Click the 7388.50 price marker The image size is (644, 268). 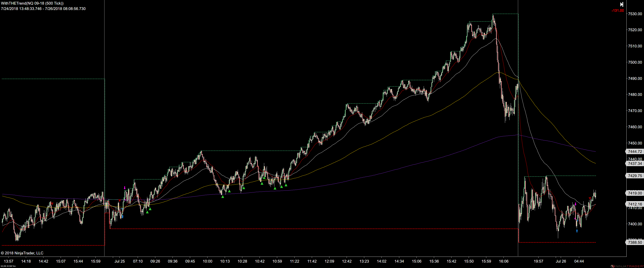(635, 242)
